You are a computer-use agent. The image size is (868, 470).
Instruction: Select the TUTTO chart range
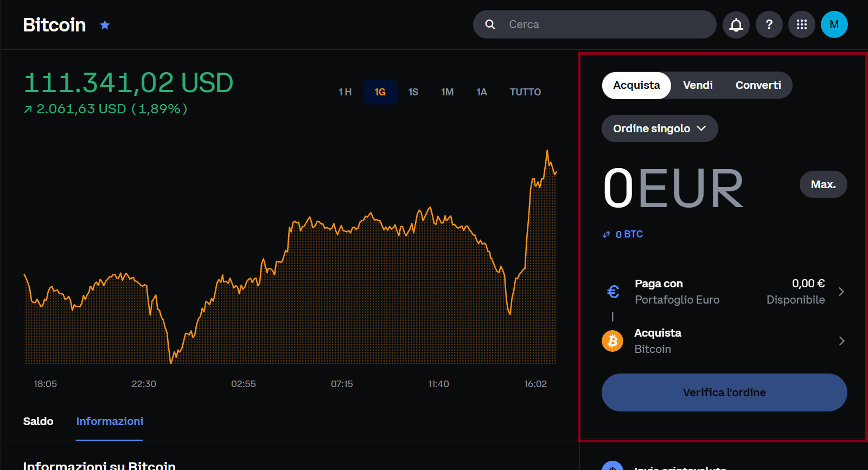coord(525,92)
